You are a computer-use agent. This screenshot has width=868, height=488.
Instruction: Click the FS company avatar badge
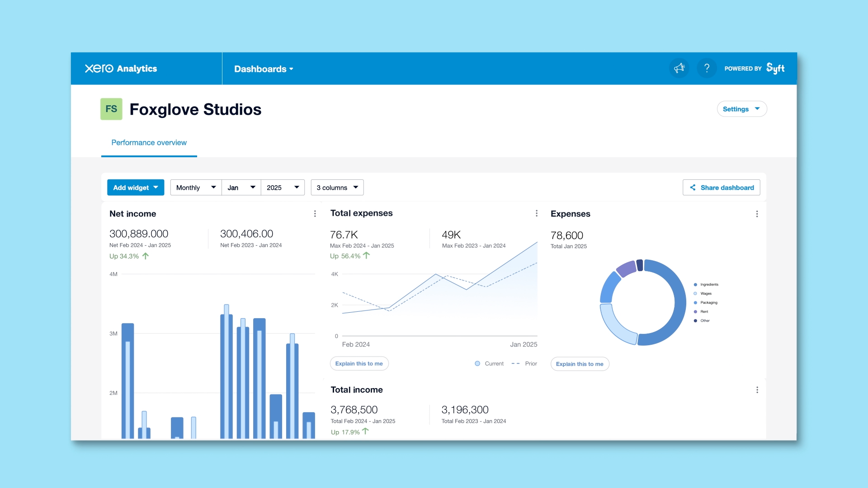tap(111, 109)
